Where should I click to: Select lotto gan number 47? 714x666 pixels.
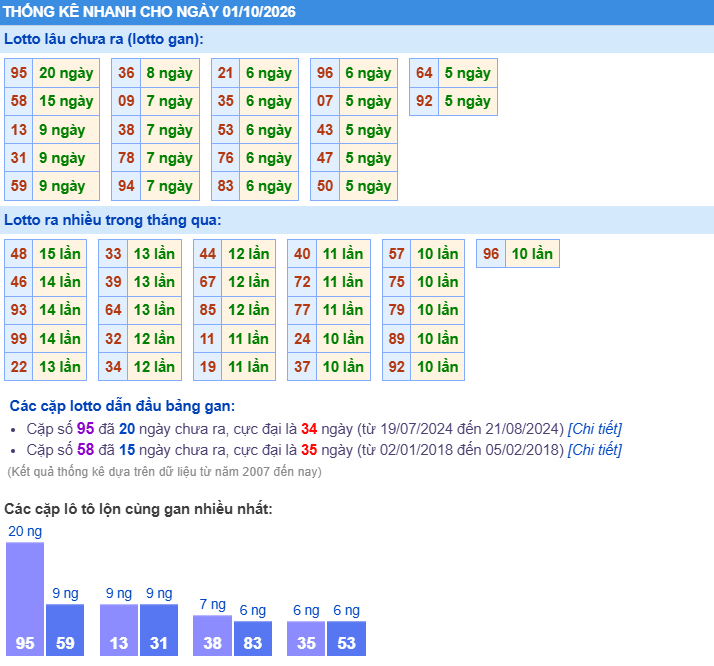(325, 158)
